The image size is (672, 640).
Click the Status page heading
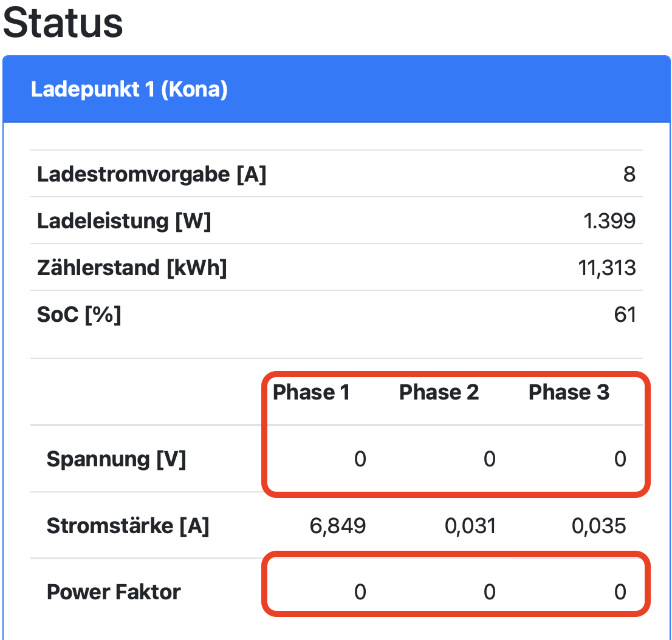click(63, 23)
